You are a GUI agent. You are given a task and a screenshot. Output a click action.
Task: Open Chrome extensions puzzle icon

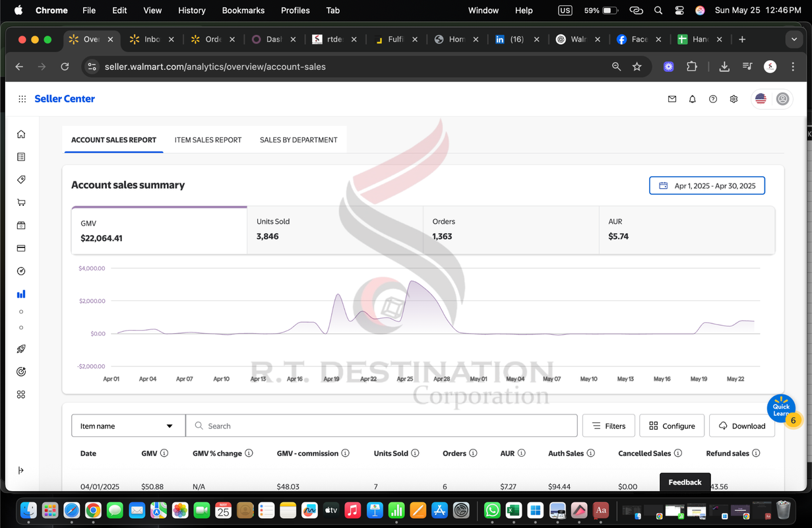692,67
